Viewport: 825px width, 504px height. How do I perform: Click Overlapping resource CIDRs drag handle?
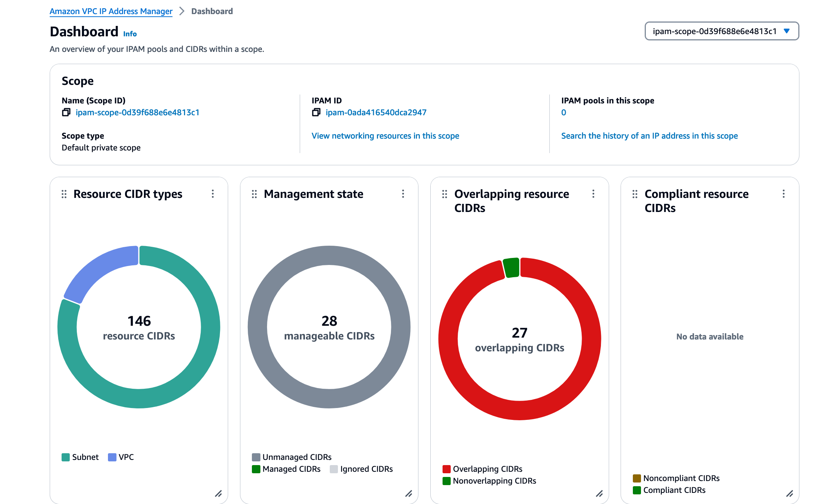point(445,194)
